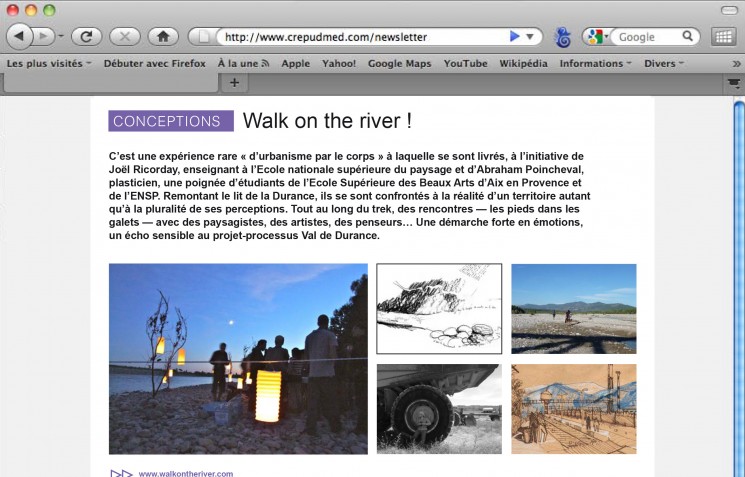Expand the Divers bookmarks folder

click(x=664, y=63)
